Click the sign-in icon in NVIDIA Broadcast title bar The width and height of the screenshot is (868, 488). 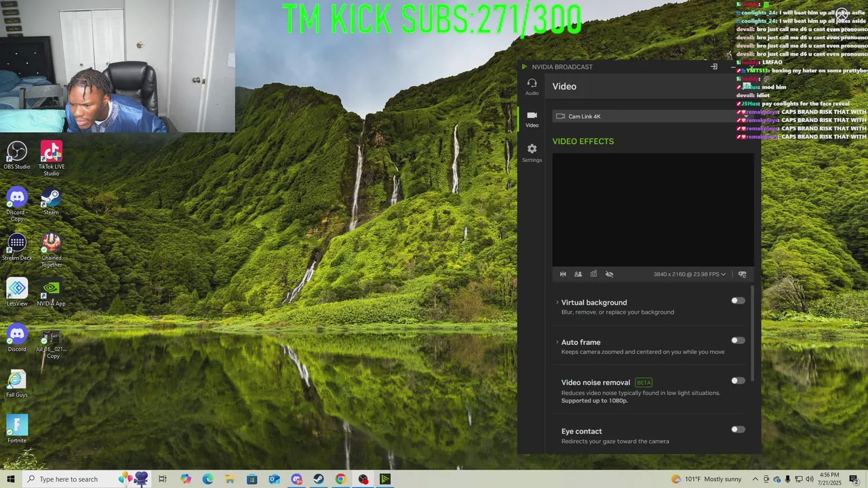pyautogui.click(x=714, y=66)
